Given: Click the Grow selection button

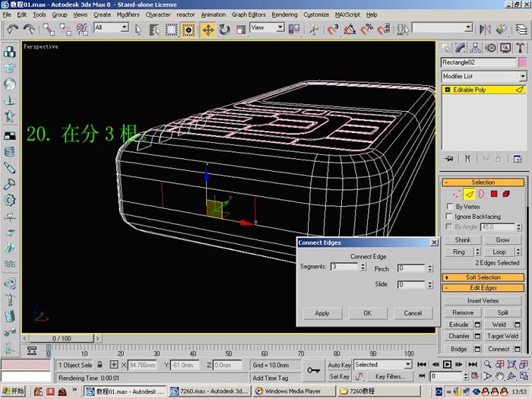Looking at the screenshot, I should point(502,240).
